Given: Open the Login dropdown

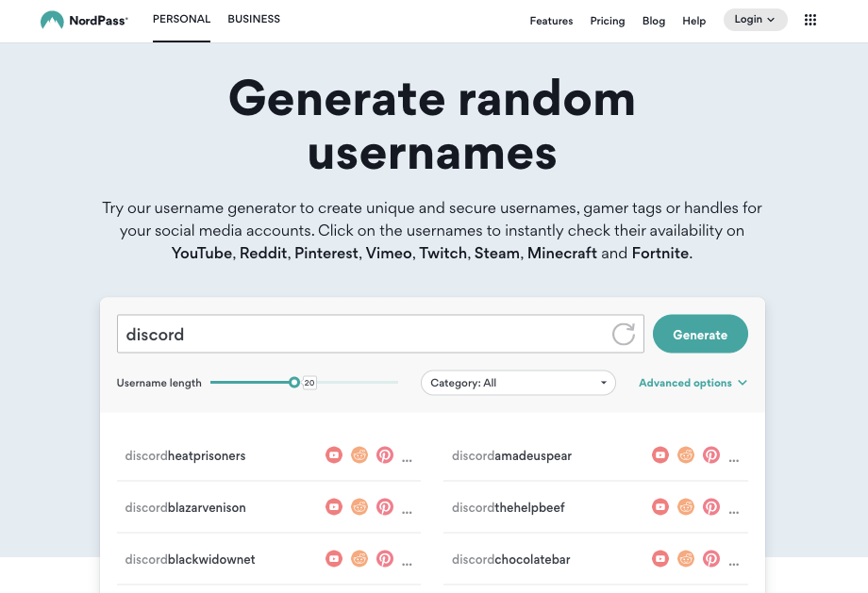Looking at the screenshot, I should [x=755, y=20].
